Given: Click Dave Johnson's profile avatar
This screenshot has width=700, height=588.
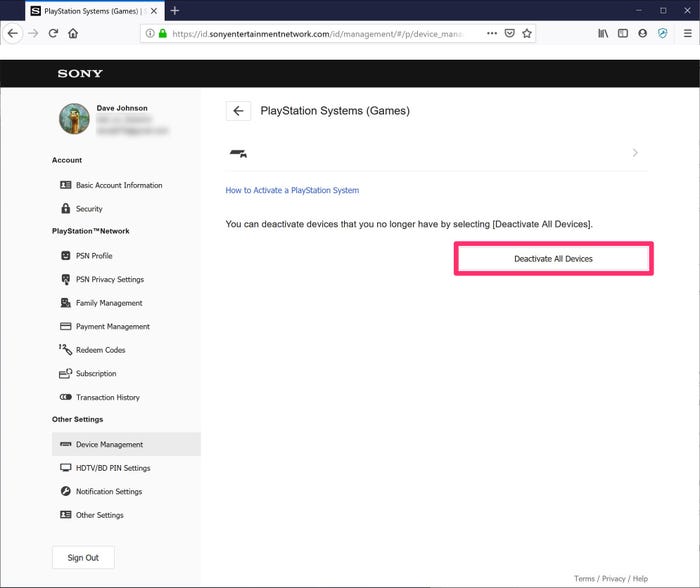Looking at the screenshot, I should (x=74, y=119).
